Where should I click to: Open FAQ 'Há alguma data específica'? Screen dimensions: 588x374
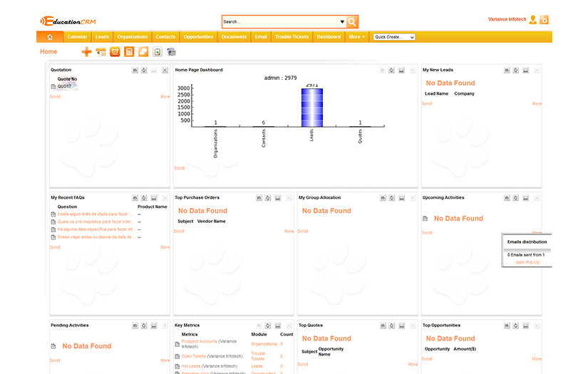click(x=96, y=229)
